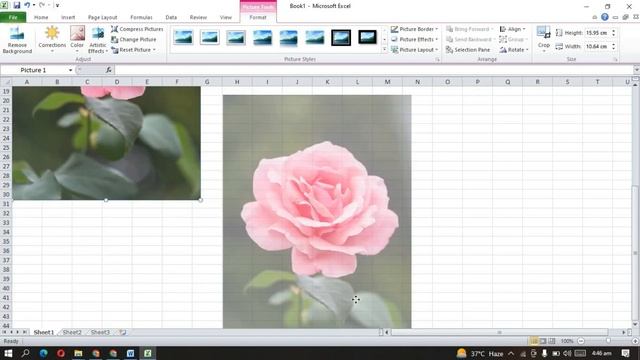Open File Explorer from the taskbar
Image resolution: width=640 pixels, height=360 pixels.
pyautogui.click(x=78, y=353)
